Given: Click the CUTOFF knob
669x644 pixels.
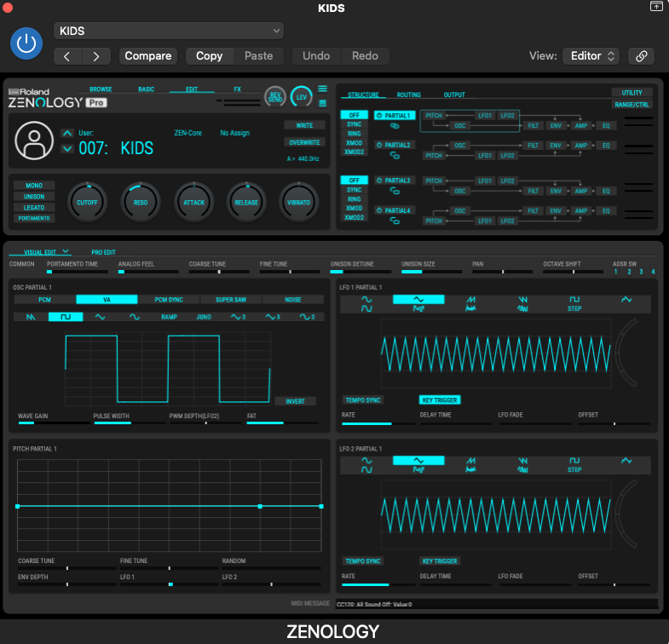Looking at the screenshot, I should [87, 203].
